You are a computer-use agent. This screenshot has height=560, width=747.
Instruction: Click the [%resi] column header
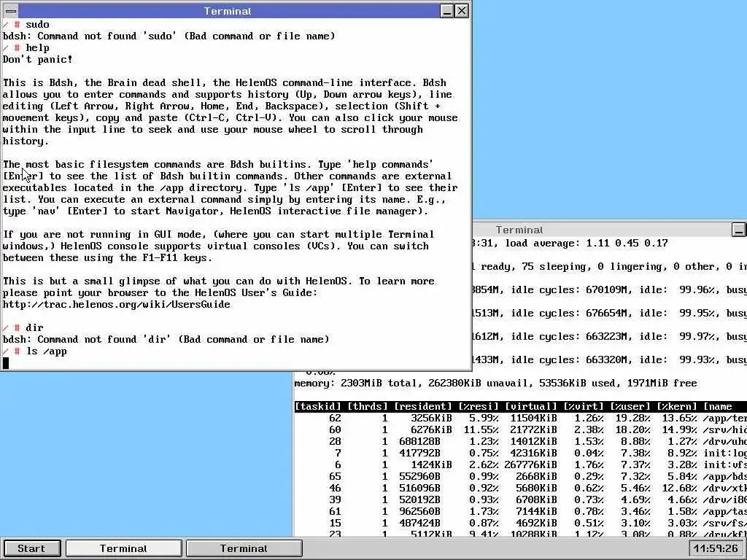[x=479, y=407]
